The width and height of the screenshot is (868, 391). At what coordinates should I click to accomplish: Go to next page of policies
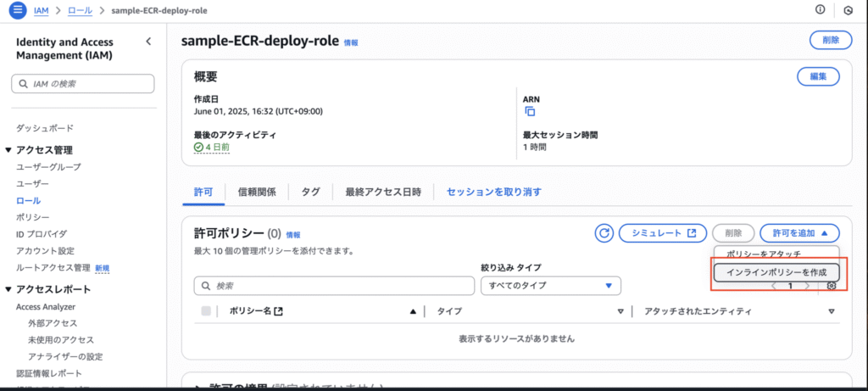[x=807, y=286]
